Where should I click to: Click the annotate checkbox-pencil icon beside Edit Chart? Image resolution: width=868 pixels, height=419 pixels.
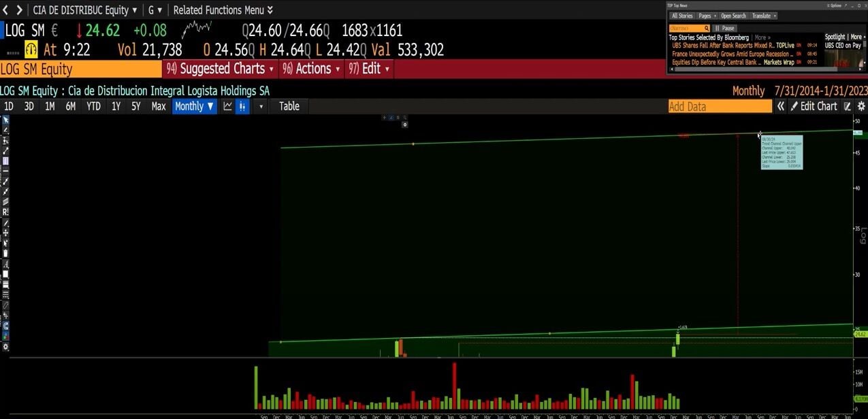tap(848, 106)
